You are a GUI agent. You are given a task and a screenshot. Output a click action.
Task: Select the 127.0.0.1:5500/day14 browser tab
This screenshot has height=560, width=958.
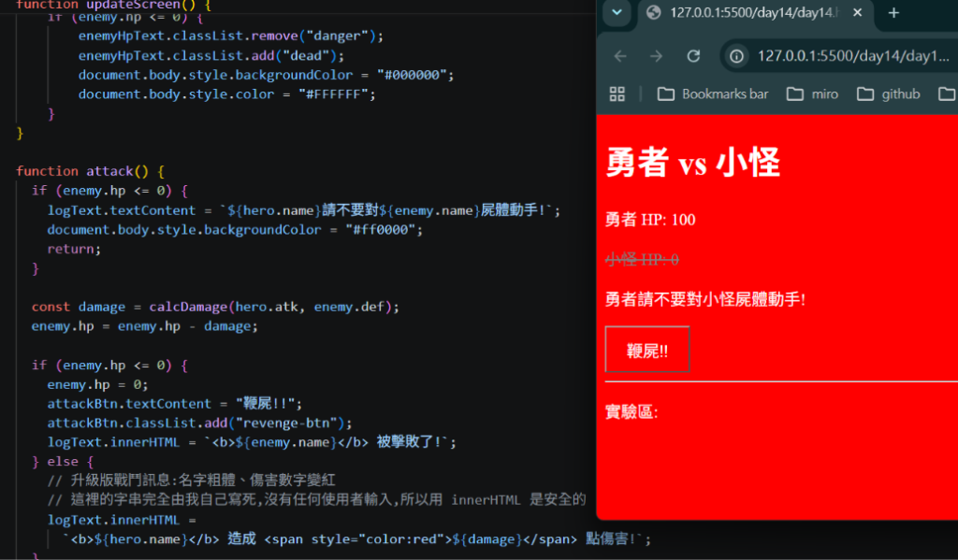point(753,13)
